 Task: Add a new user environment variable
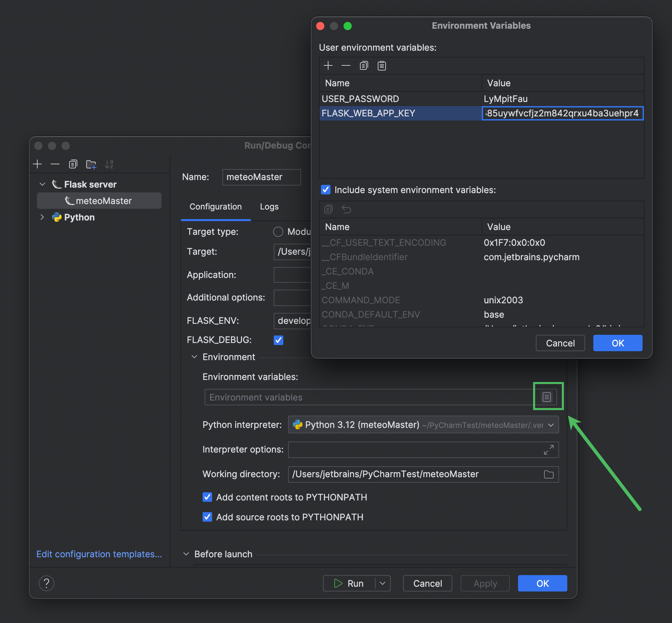click(x=328, y=65)
